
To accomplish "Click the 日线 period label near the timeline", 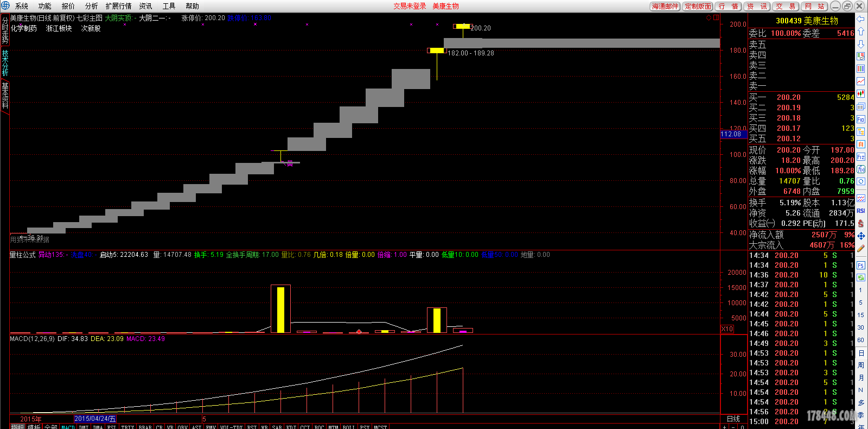I will 733,419.
